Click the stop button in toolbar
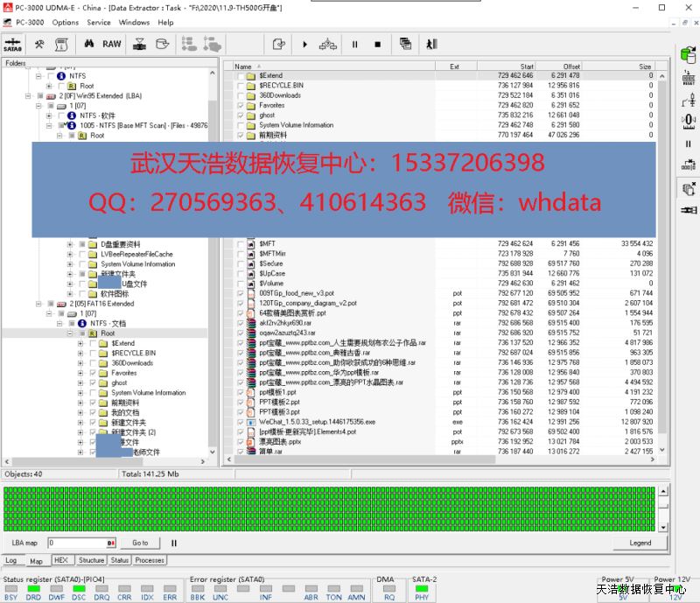 (377, 44)
